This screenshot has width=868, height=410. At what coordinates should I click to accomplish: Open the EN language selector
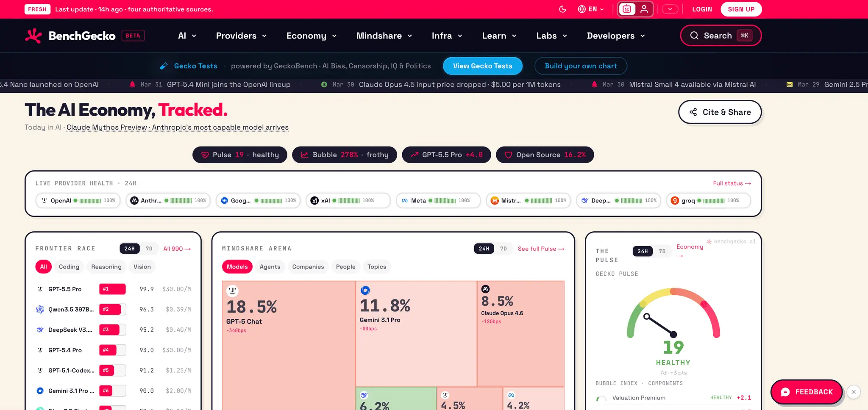pyautogui.click(x=591, y=9)
